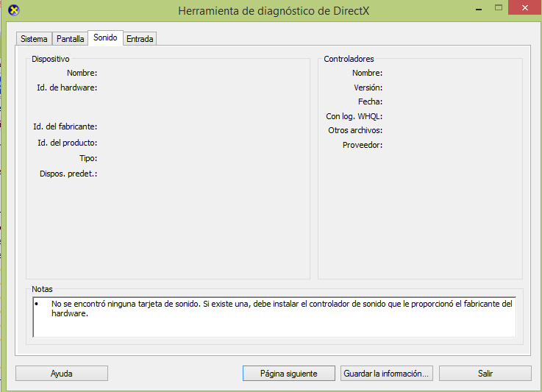Click the 'Con log. WHQL:' label
This screenshot has height=392, width=542.
click(x=354, y=116)
